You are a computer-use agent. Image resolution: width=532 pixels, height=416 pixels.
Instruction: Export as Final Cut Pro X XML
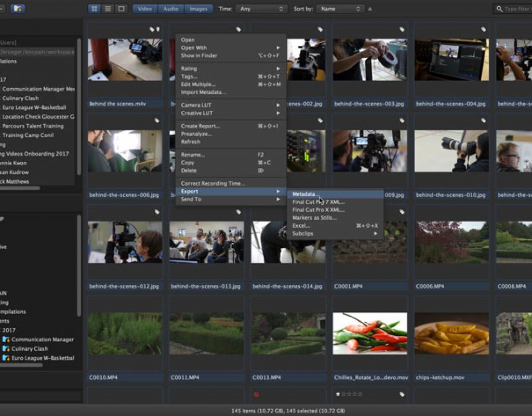point(335,210)
